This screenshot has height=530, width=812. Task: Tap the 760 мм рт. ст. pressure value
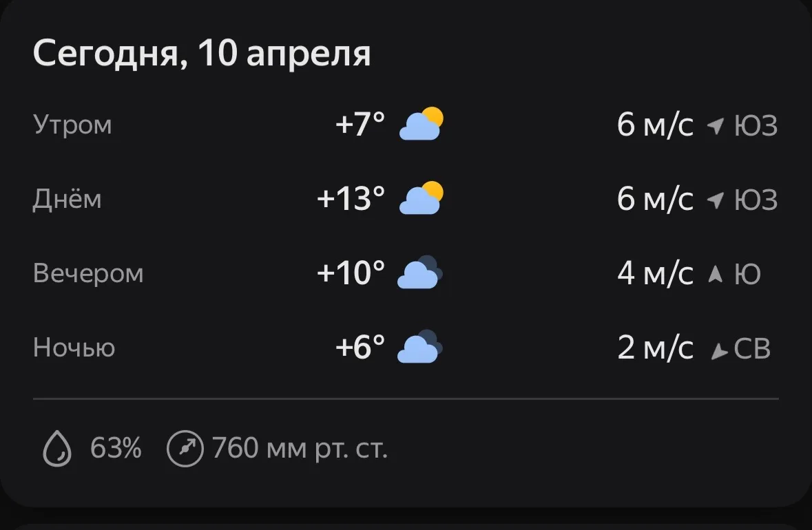coord(300,449)
